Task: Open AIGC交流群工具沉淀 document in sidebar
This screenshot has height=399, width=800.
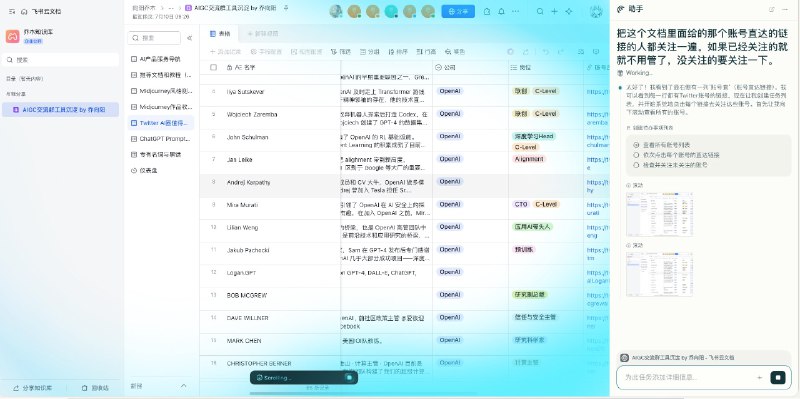Action: click(x=60, y=110)
